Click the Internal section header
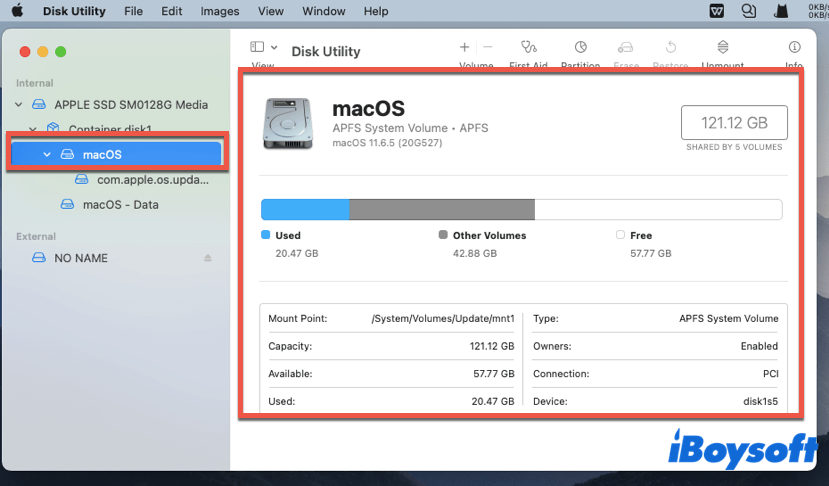 [x=34, y=83]
